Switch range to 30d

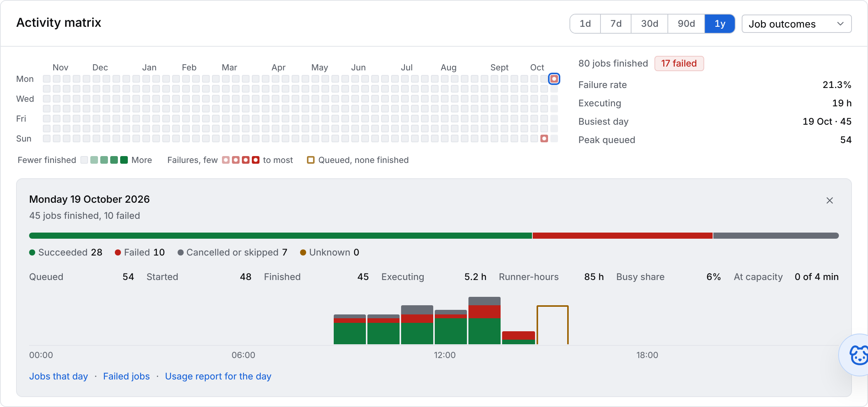[649, 24]
